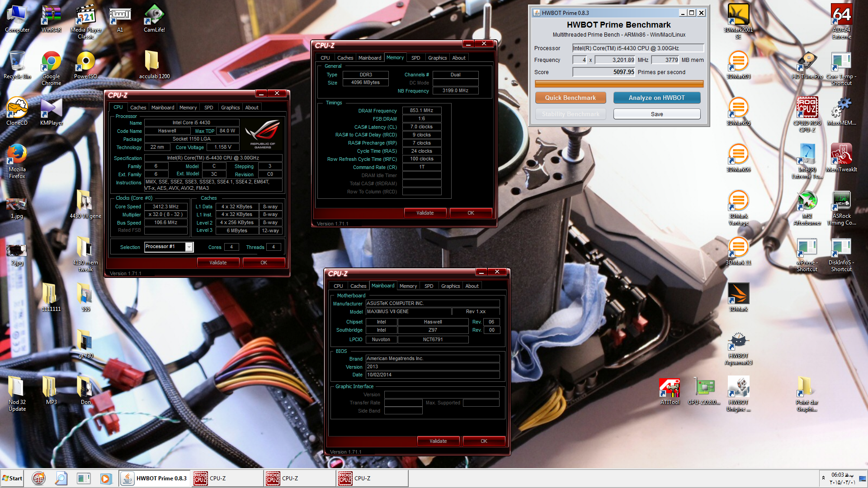Click Quick Benchmark in HWBOT Prime
Screen dimensions: 868x488
click(570, 98)
